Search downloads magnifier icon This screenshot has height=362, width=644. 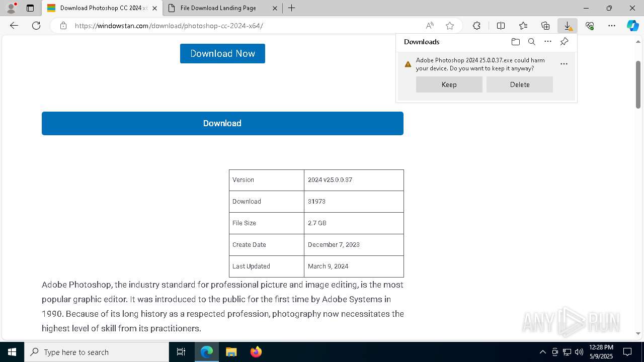531,42
